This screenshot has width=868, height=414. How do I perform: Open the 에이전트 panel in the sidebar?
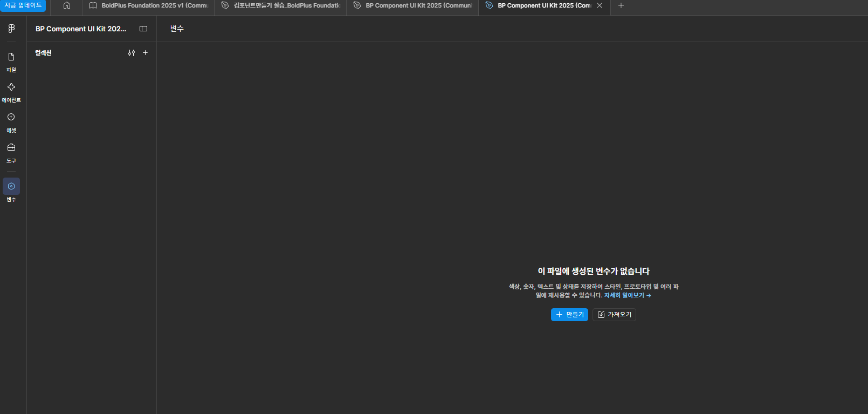point(11,92)
